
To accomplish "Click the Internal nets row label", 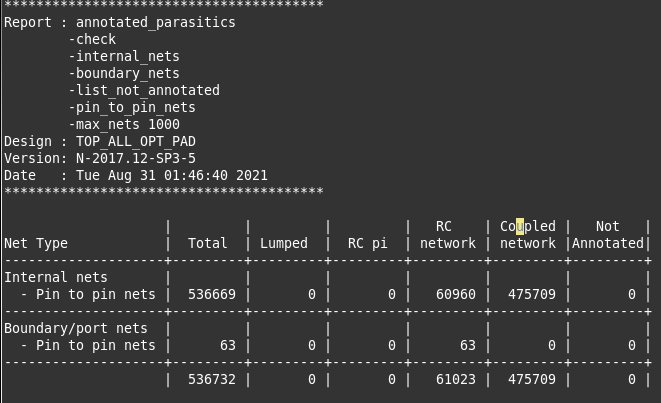I will 56,277.
